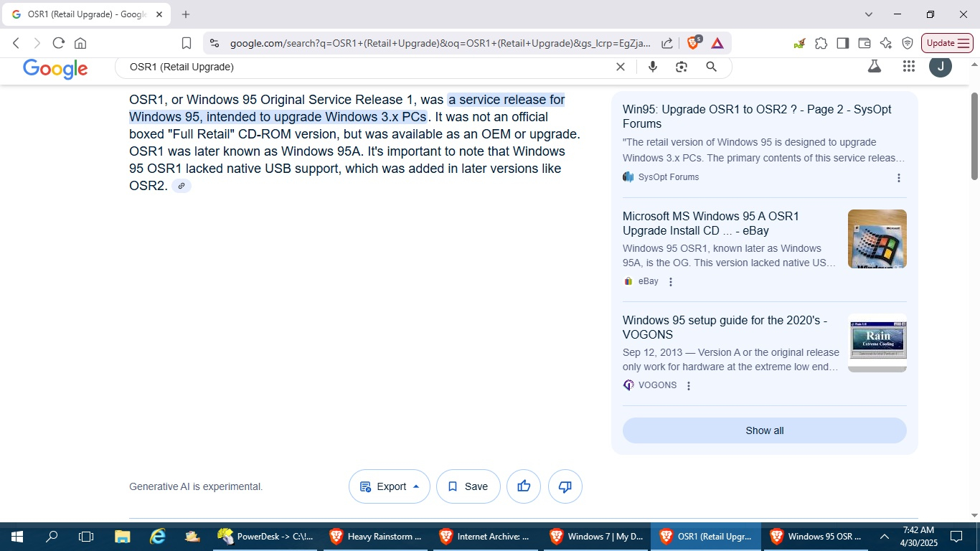This screenshot has height=551, width=980.
Task: Open the browser home page
Action: tap(80, 43)
